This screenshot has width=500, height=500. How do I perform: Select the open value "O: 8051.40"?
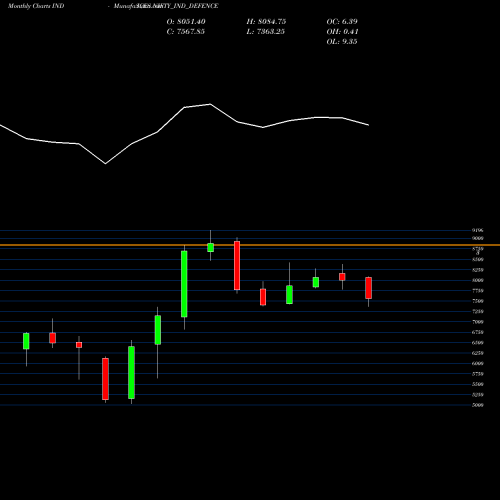point(186,22)
